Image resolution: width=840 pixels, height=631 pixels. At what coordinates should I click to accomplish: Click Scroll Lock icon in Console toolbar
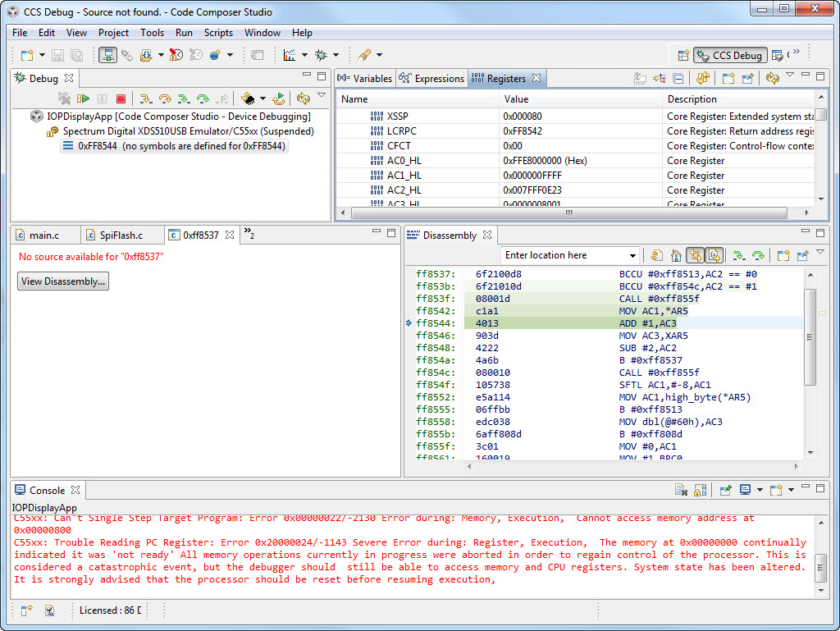point(701,490)
